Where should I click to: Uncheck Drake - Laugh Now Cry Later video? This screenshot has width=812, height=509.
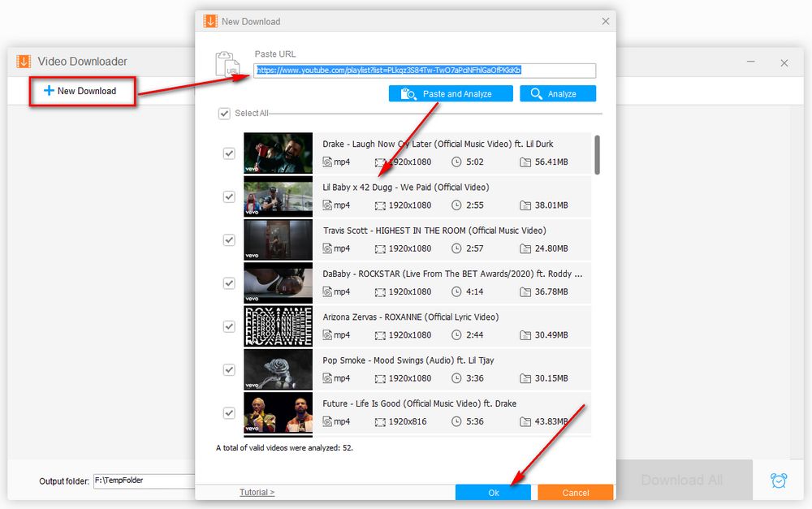pyautogui.click(x=229, y=153)
